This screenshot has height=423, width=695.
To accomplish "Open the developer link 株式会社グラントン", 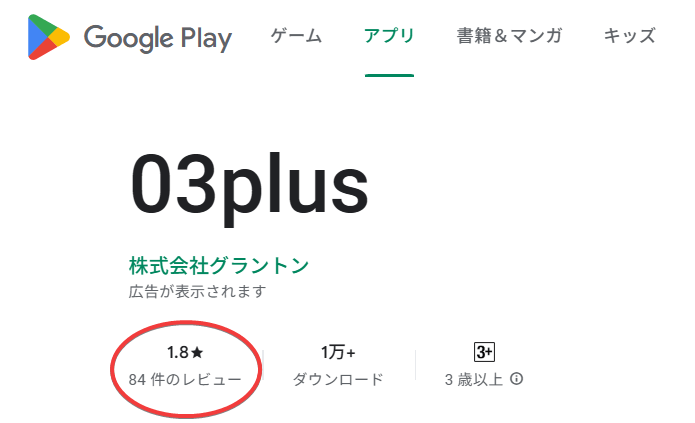I will [219, 266].
